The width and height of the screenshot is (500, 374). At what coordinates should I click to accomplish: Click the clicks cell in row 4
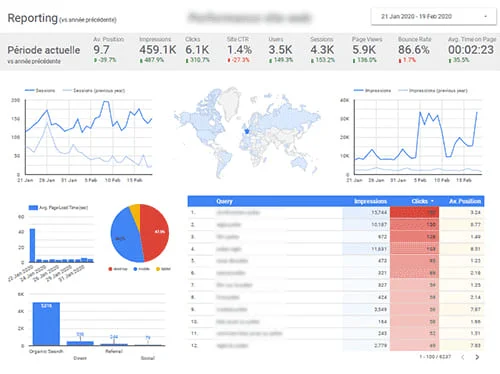[x=414, y=249]
